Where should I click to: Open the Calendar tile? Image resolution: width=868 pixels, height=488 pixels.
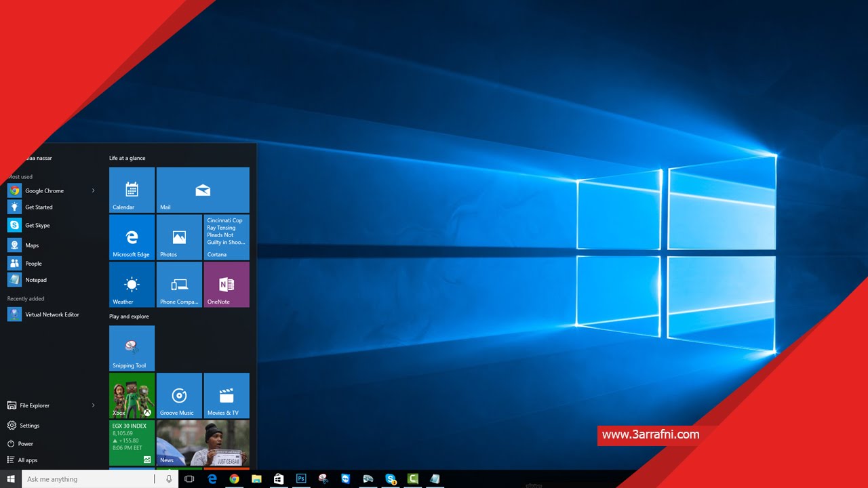click(x=132, y=190)
